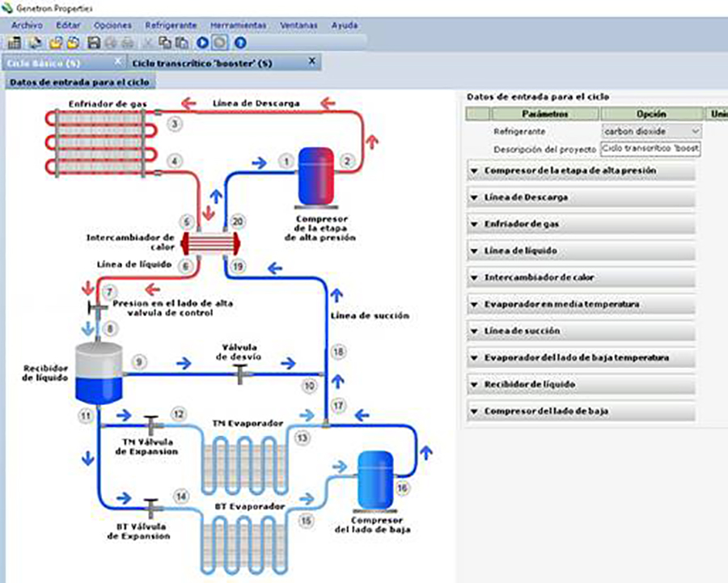Screen dimensions: 728x583
Task: Click the high-pressure stage compressor in the diagram
Action: click(315, 175)
